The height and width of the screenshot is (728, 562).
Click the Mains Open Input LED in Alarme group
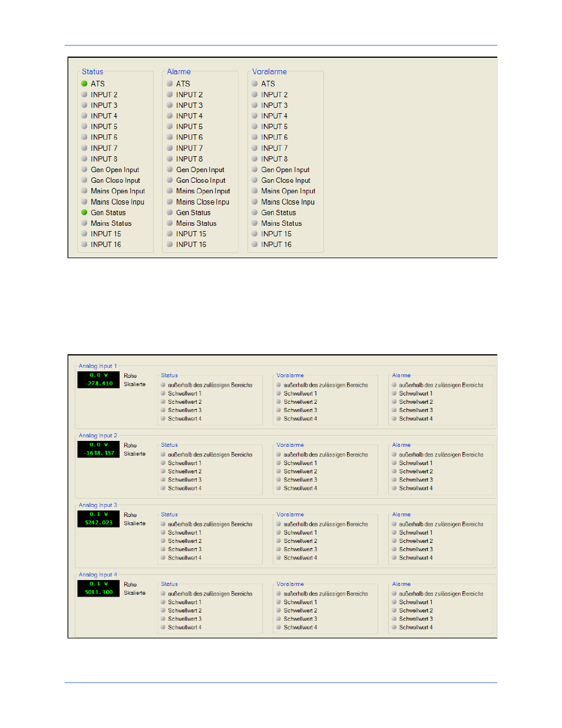pos(170,190)
